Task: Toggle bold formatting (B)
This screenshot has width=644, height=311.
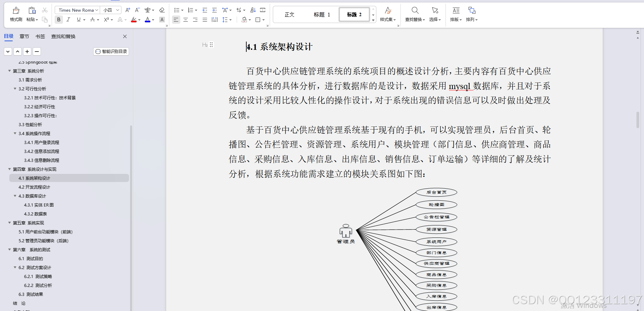Action: (59, 20)
